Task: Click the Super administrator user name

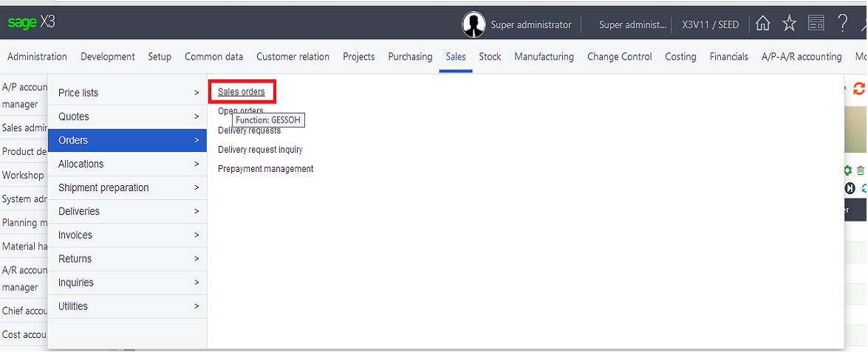Action: click(x=531, y=25)
